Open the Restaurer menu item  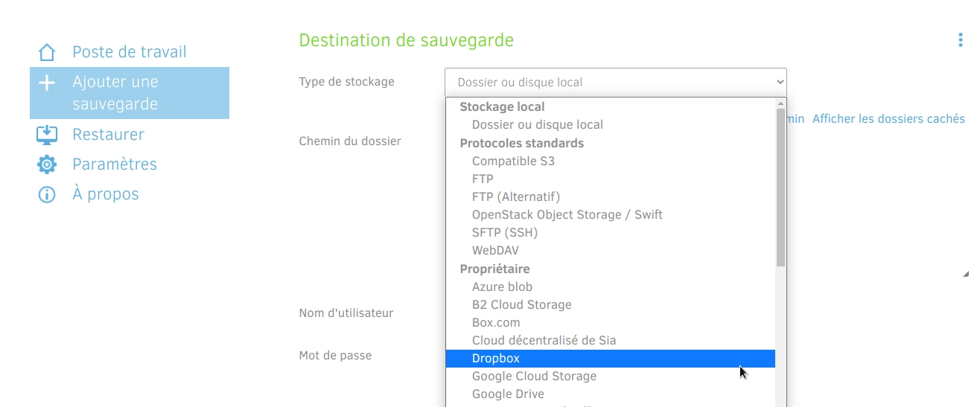click(x=108, y=135)
